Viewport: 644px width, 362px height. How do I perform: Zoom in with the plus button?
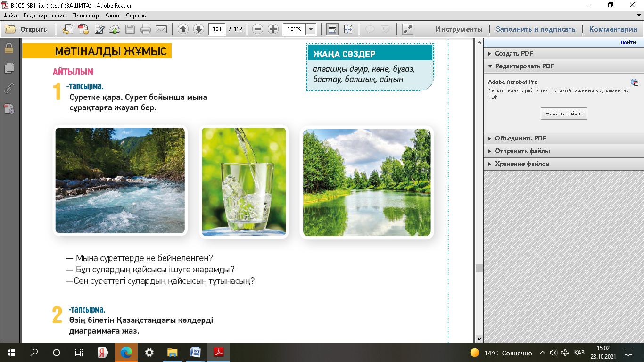(273, 29)
